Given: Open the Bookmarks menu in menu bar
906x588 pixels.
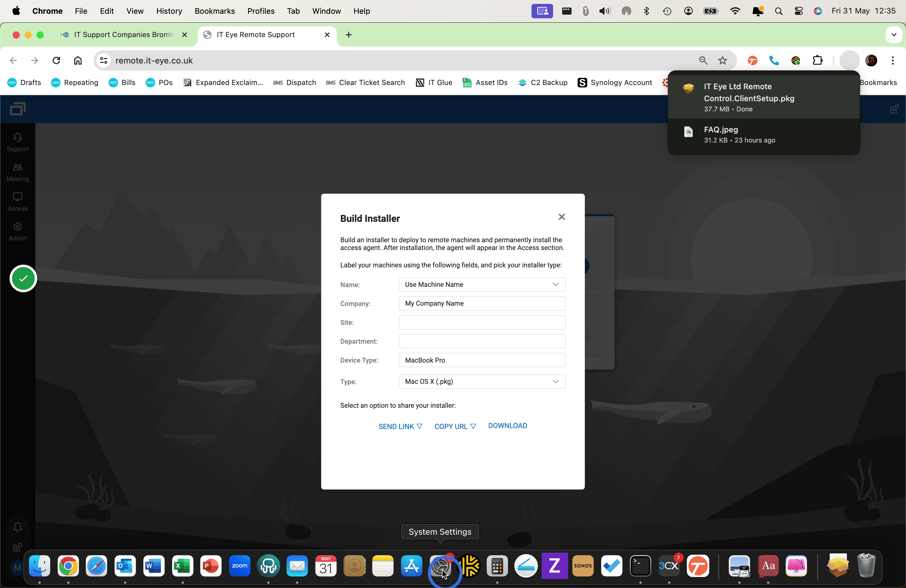Looking at the screenshot, I should coord(214,11).
